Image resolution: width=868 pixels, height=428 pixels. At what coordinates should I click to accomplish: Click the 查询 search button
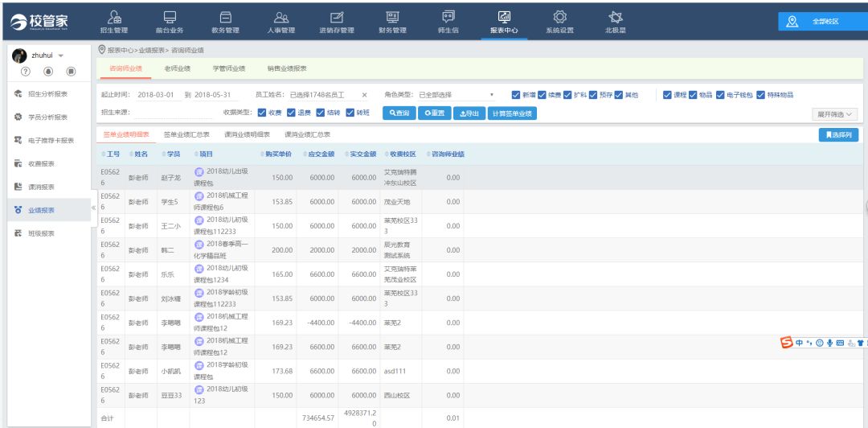pyautogui.click(x=399, y=113)
